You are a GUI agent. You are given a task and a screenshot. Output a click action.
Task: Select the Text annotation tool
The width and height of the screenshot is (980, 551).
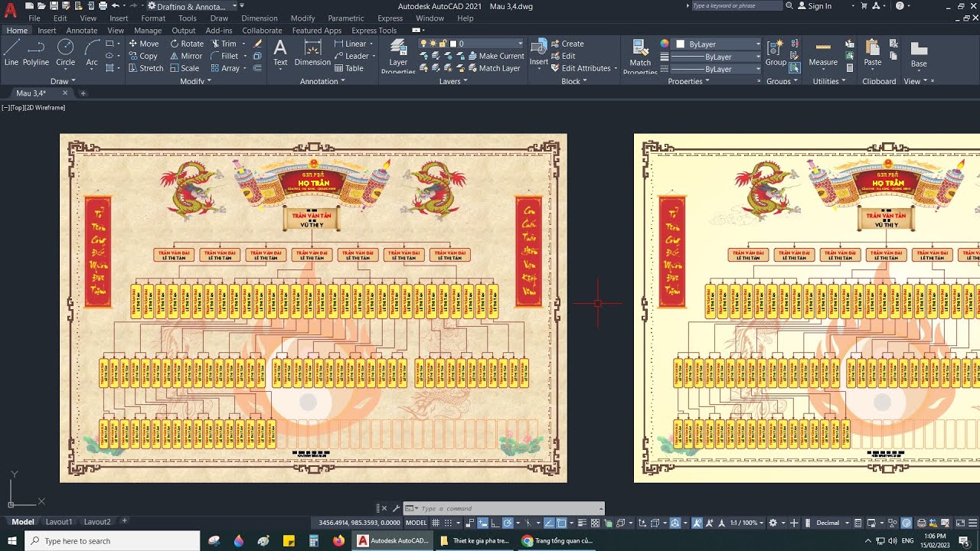pyautogui.click(x=280, y=53)
